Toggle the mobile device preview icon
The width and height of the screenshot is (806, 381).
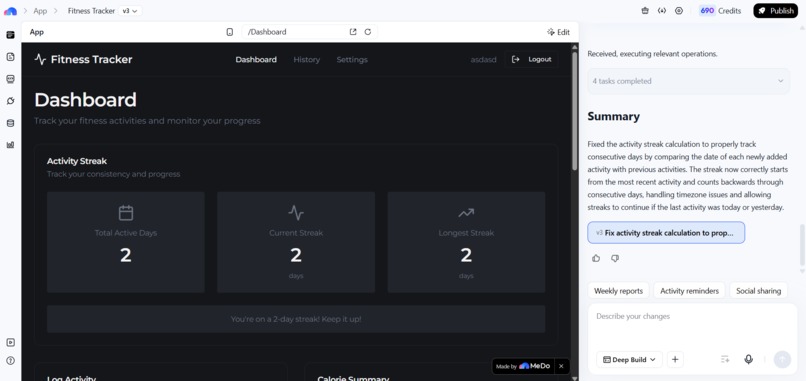point(230,32)
